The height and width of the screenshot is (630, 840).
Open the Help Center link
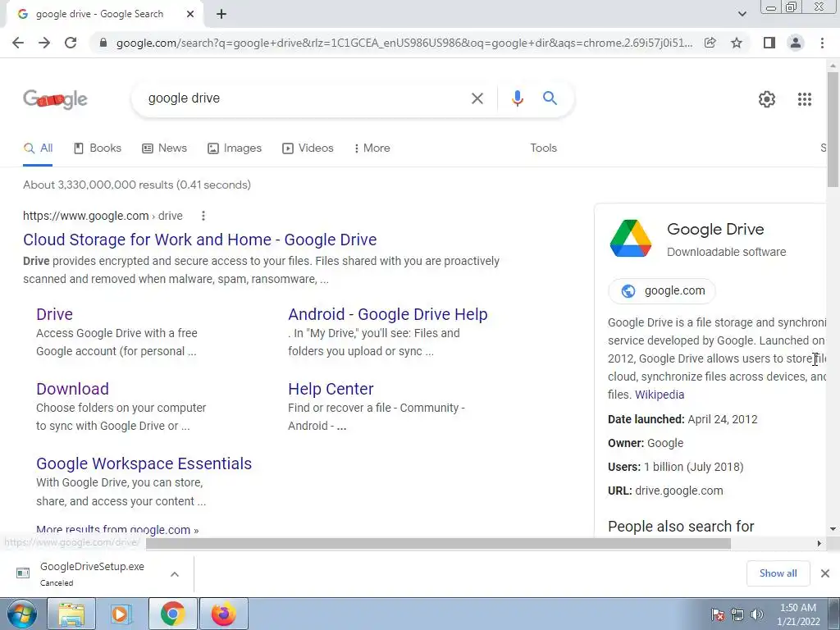(331, 389)
